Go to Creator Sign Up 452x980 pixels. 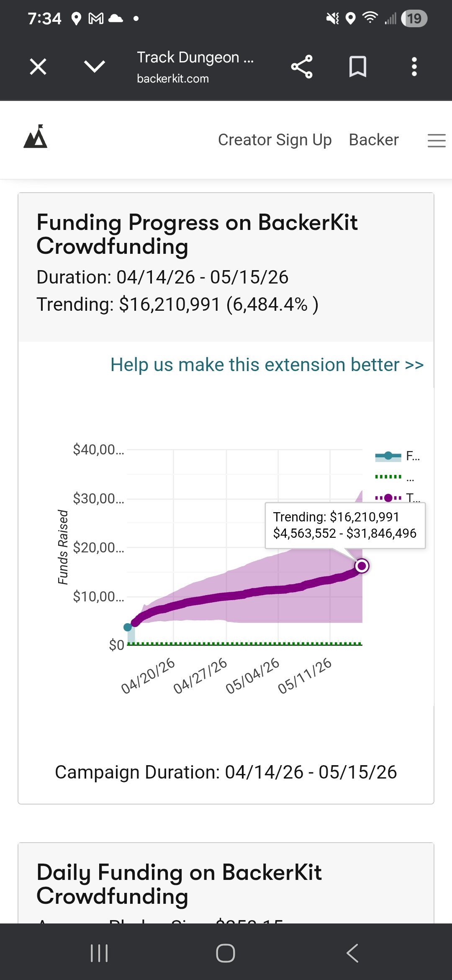275,140
